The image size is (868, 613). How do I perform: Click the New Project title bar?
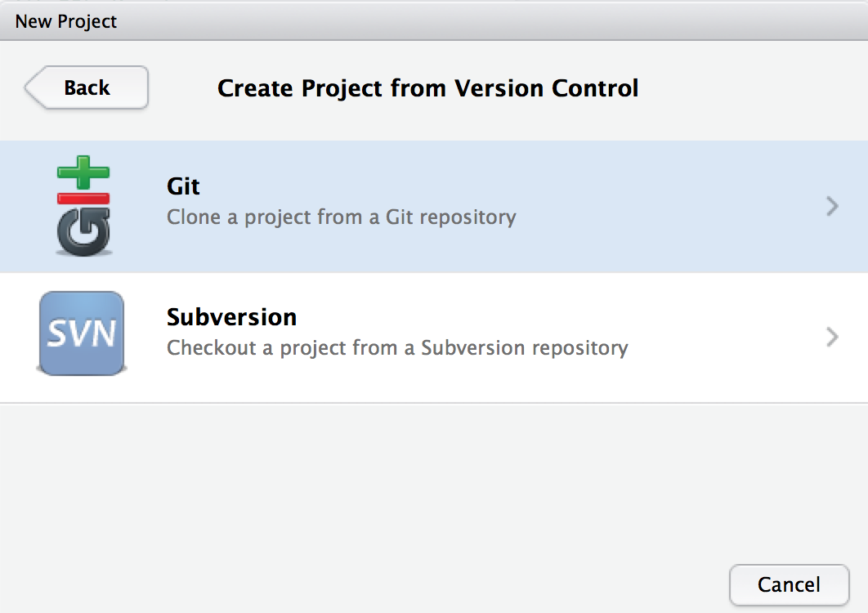(434, 21)
